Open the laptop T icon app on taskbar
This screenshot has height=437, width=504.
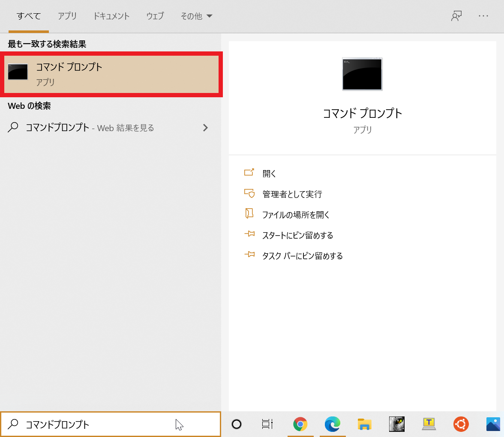point(429,424)
